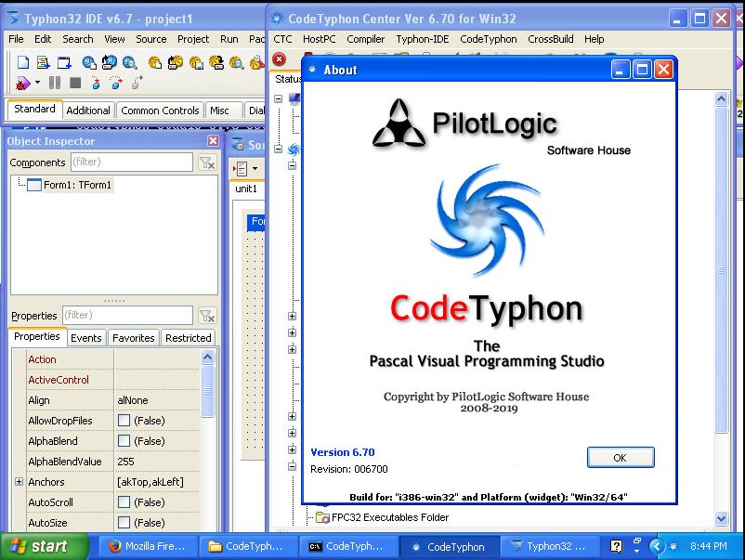Step into the next code line

coord(96,84)
